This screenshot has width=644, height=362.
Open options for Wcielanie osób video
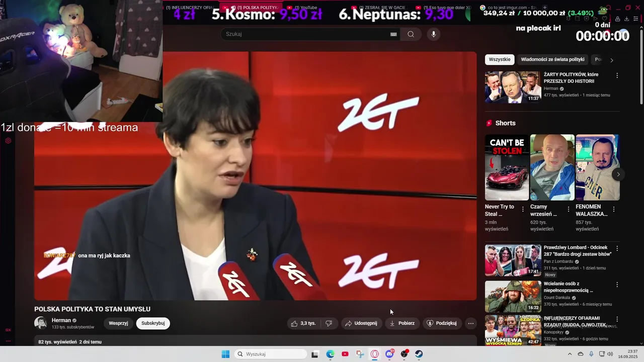[x=617, y=285]
